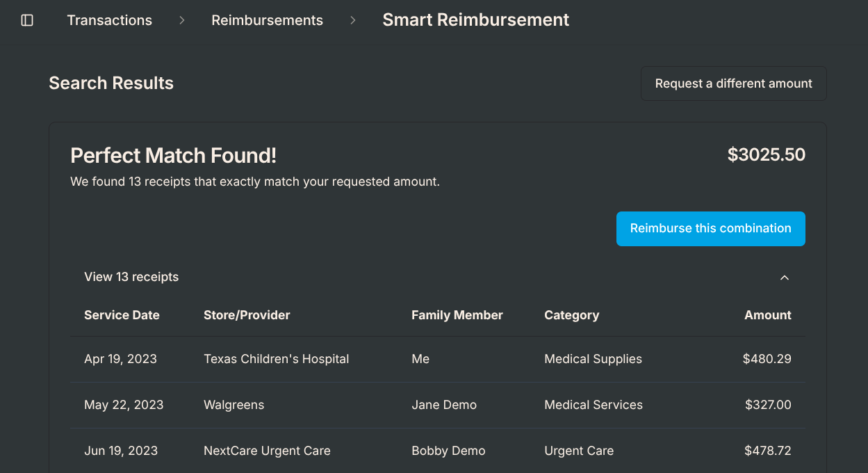The width and height of the screenshot is (868, 473).
Task: Click the Category column header
Action: (571, 315)
